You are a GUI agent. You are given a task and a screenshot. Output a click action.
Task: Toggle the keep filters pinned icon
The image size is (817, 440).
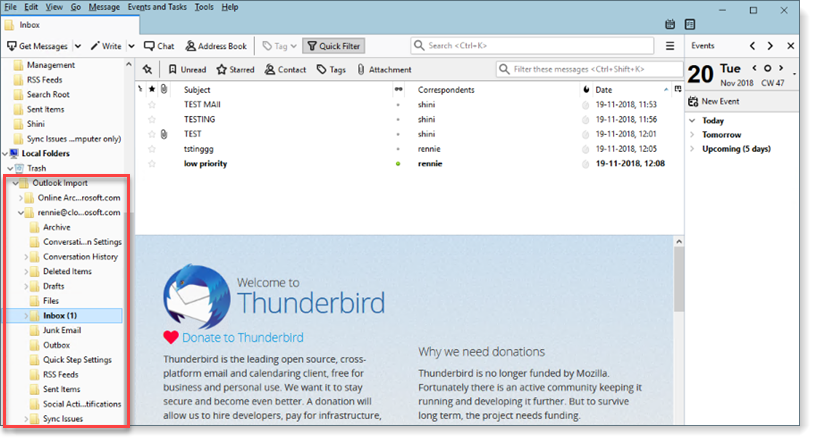pyautogui.click(x=147, y=69)
